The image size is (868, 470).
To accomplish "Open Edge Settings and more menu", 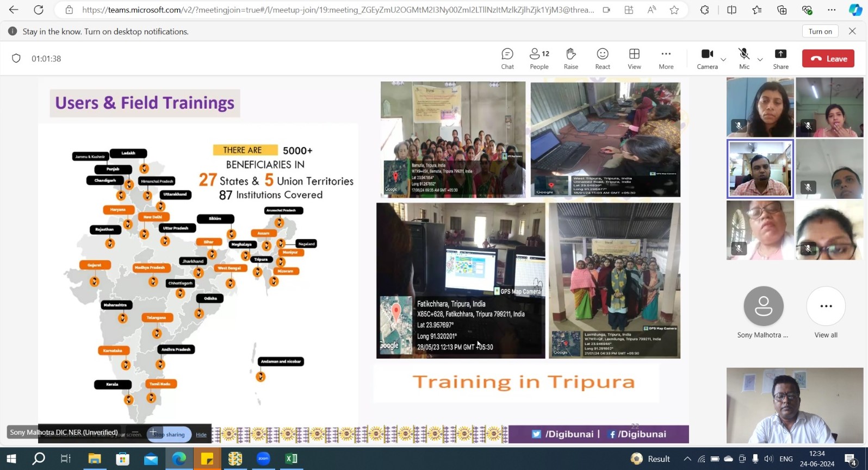I will coord(832,10).
